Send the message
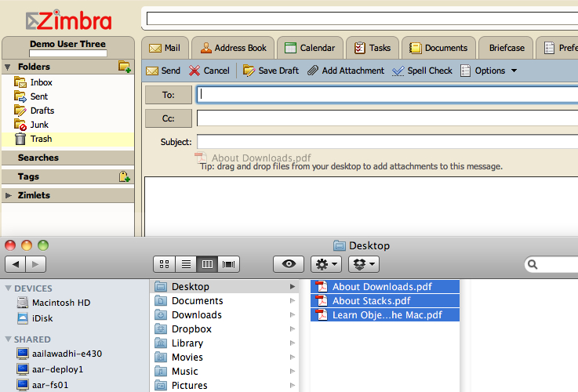Viewport: 578px width, 392px height. tap(163, 71)
